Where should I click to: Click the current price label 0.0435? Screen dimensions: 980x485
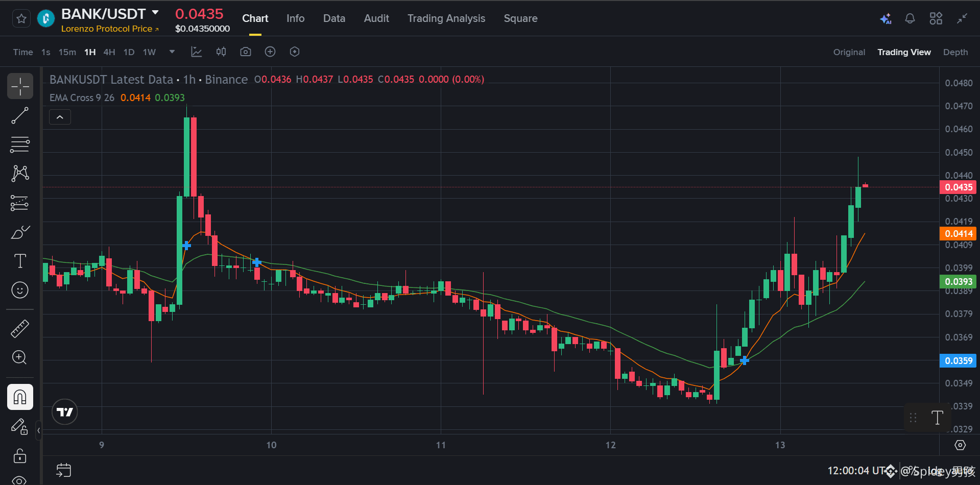click(x=959, y=187)
